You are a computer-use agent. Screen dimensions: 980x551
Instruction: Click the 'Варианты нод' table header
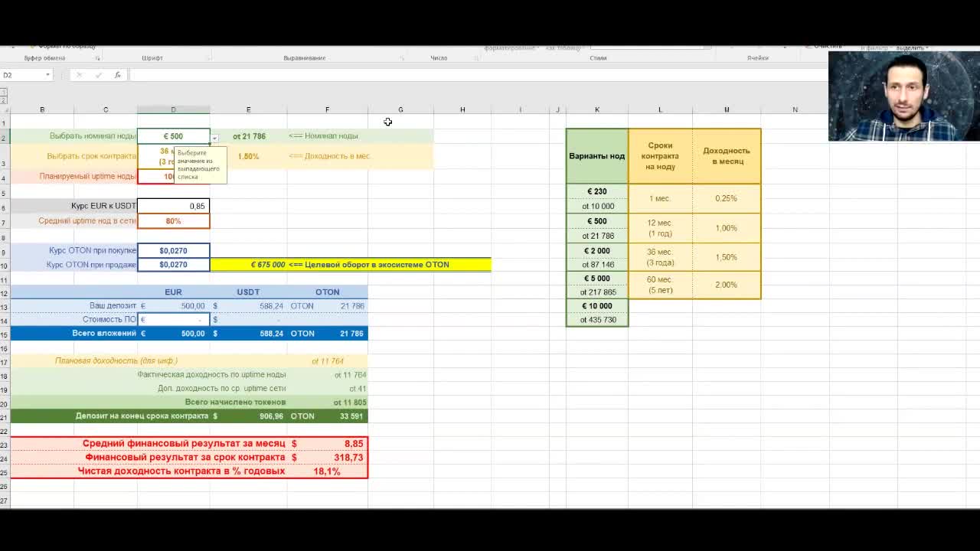597,156
